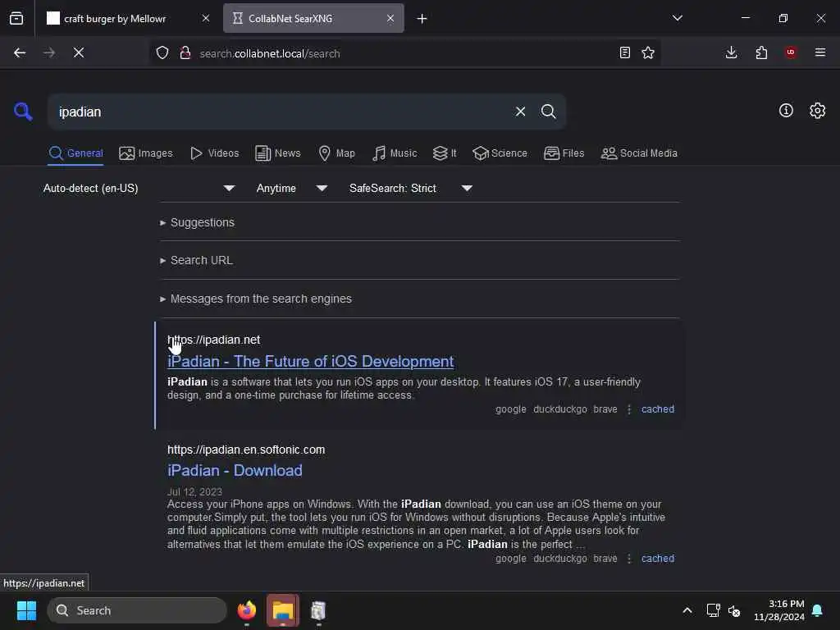The height and width of the screenshot is (630, 840).
Task: Open more options on Softonic result
Action: coord(629,558)
